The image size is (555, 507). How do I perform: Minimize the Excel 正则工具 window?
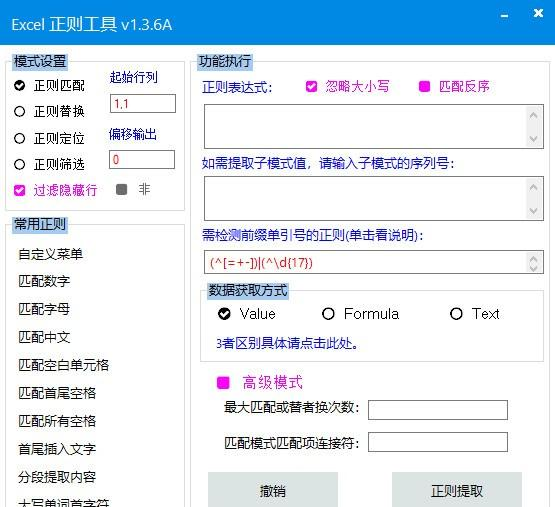pos(504,16)
